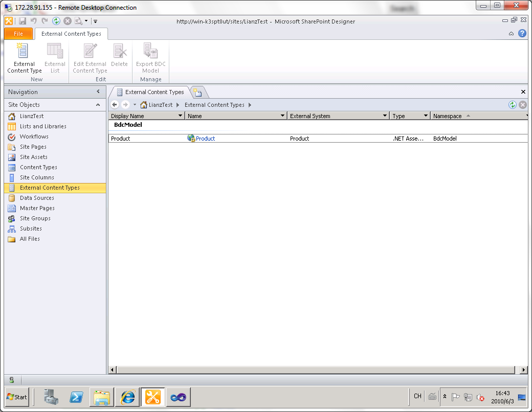Open the File tab
This screenshot has height=412, width=532.
point(18,34)
